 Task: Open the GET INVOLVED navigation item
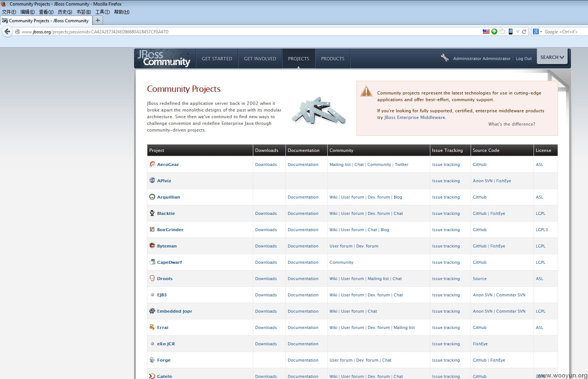click(260, 59)
